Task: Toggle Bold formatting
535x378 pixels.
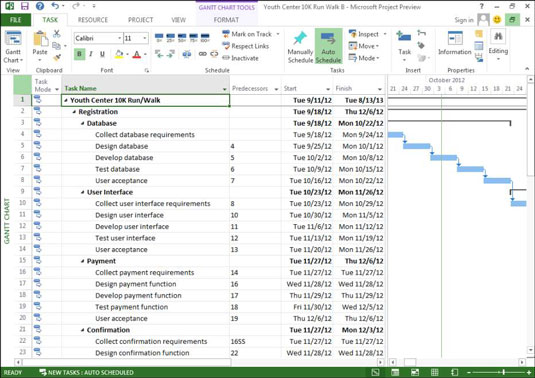Action: (79, 54)
